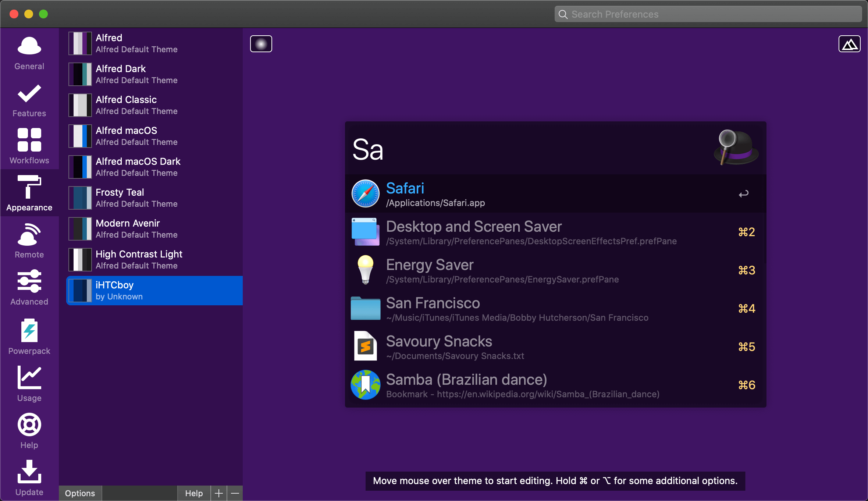The height and width of the screenshot is (501, 868).
Task: Select the Alfred theme
Action: [x=154, y=43]
